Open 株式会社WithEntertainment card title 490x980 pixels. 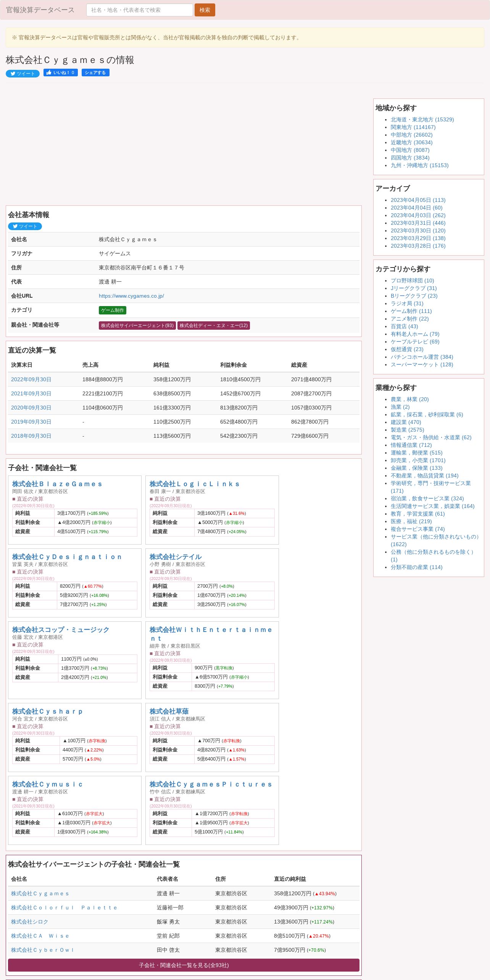pos(211,634)
